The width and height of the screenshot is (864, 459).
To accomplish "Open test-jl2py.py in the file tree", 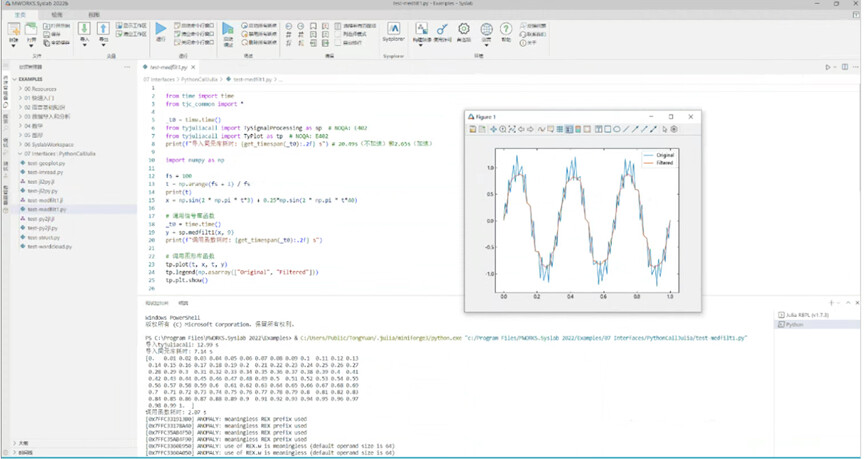I will [42, 191].
